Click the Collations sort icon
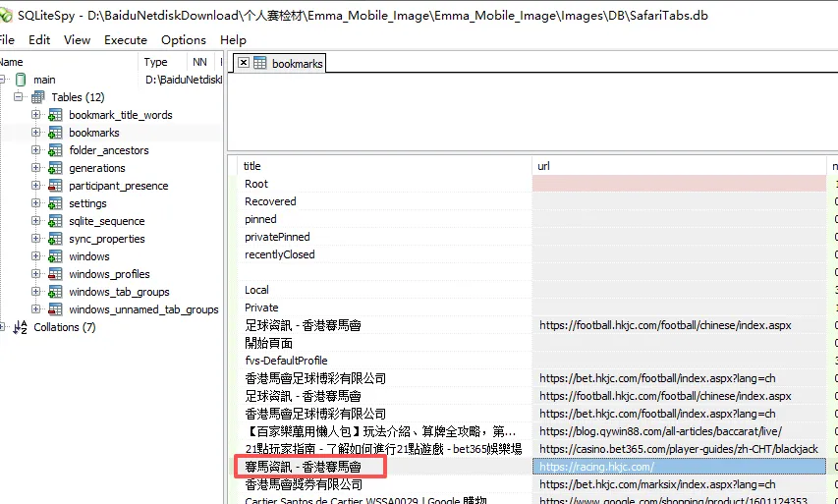The width and height of the screenshot is (838, 504). click(x=20, y=327)
